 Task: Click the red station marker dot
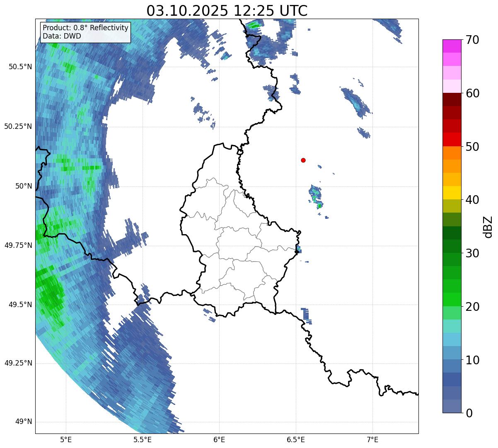[x=303, y=160]
